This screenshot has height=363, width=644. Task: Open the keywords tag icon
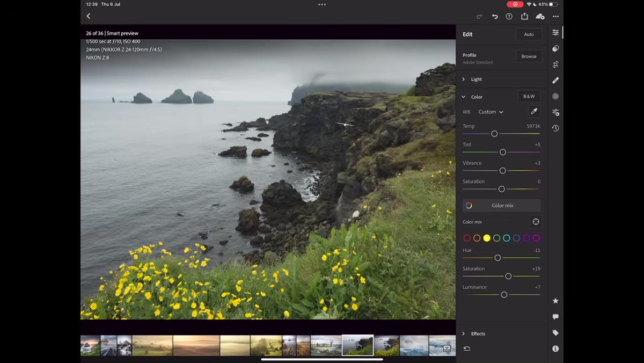[x=555, y=333]
